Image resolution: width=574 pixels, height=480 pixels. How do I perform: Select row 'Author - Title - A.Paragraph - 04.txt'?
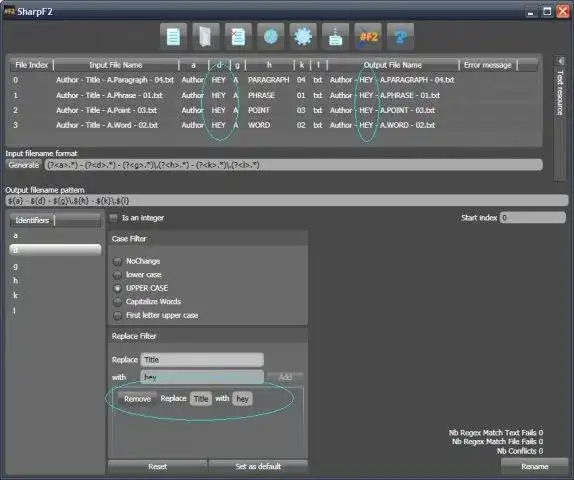[x=115, y=80]
